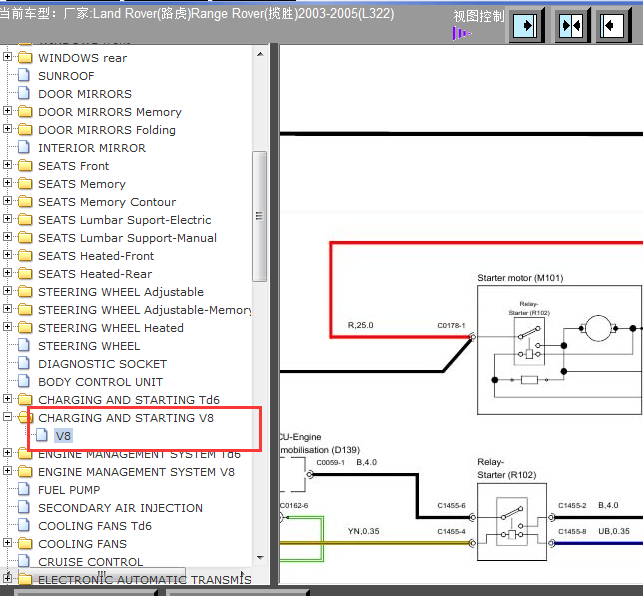Expand SEATS Lumbar Suport-Electric folder
This screenshot has height=596, width=643.
coord(7,219)
